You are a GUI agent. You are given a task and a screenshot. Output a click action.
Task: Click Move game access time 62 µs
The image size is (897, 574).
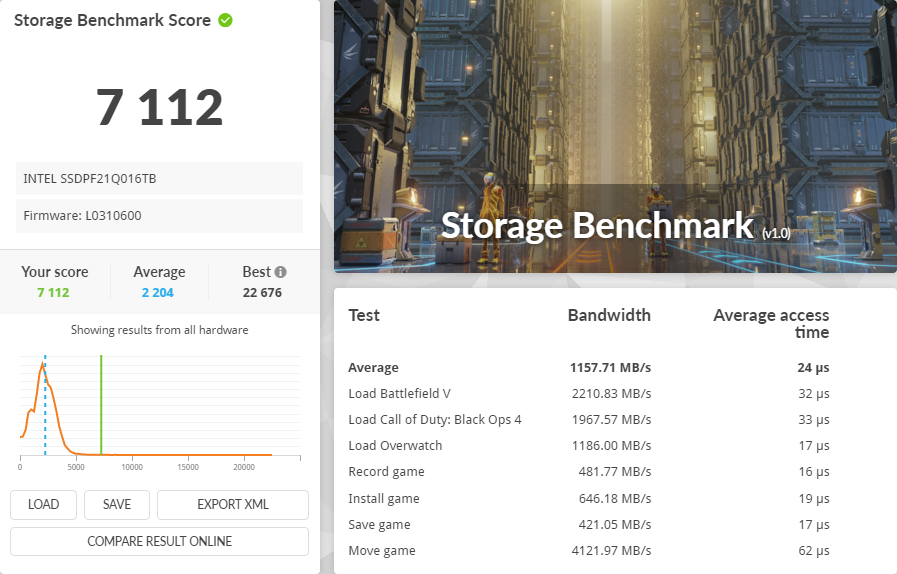814,551
